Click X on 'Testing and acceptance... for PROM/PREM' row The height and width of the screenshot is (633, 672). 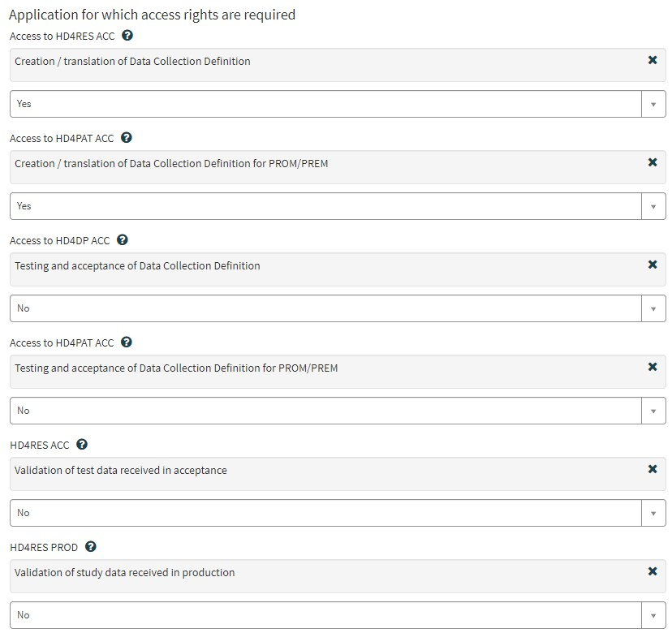(x=653, y=367)
